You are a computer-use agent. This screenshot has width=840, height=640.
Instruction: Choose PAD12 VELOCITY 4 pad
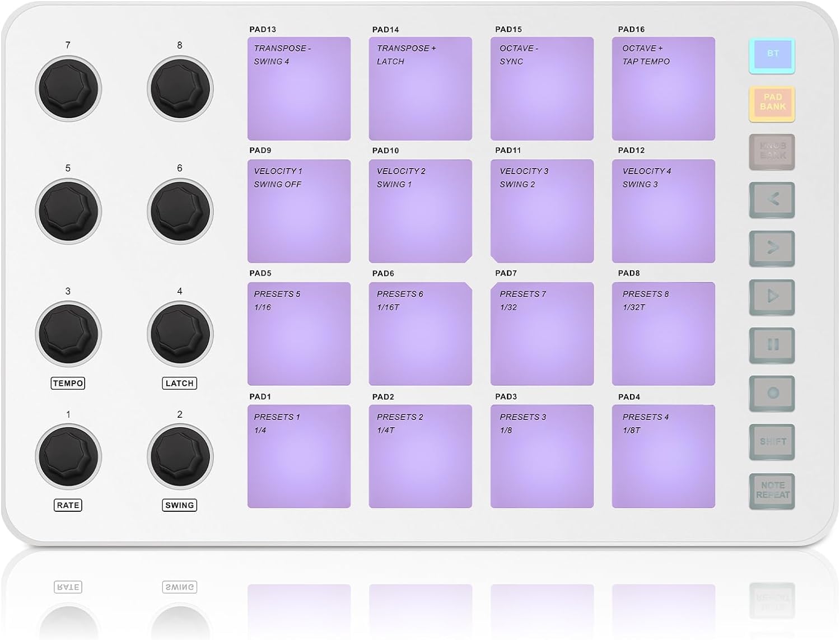click(664, 211)
